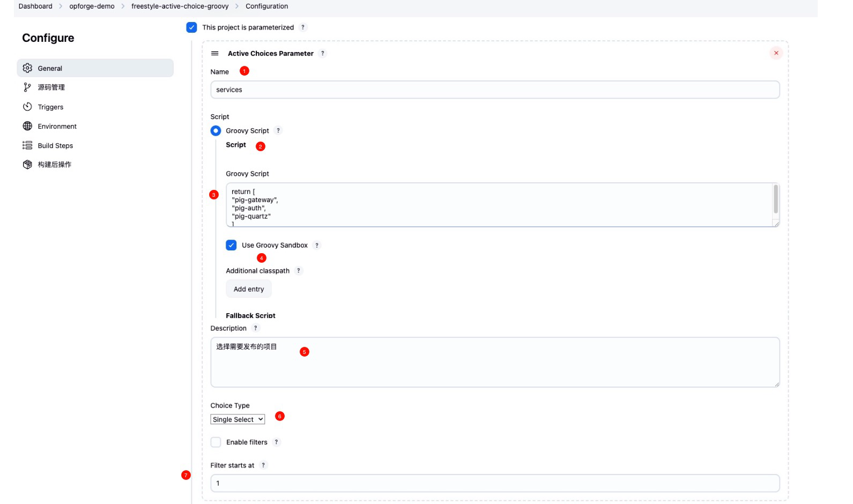Enable the filters checkbox
This screenshot has height=504, width=853.
point(216,442)
